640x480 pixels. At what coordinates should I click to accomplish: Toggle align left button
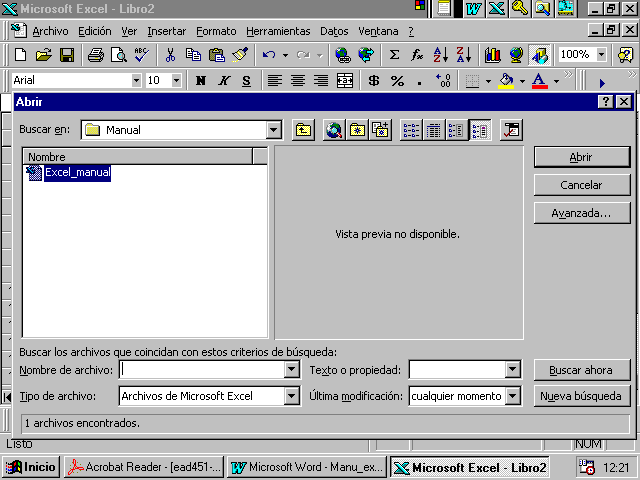pos(275,80)
